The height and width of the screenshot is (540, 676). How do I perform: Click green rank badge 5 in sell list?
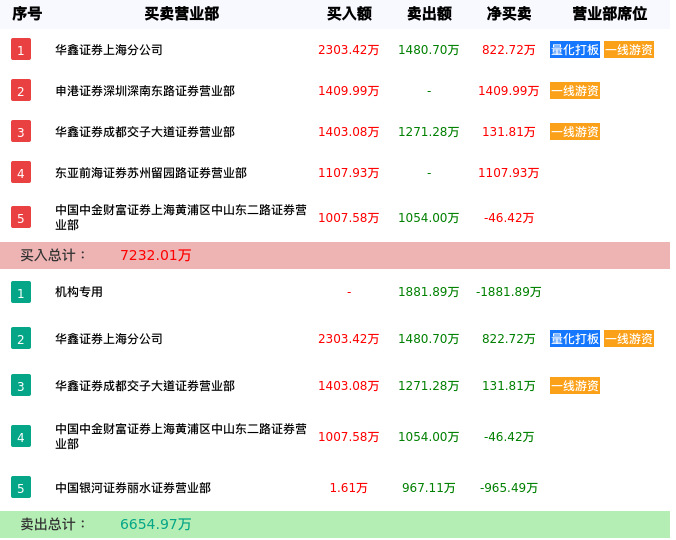click(x=21, y=487)
